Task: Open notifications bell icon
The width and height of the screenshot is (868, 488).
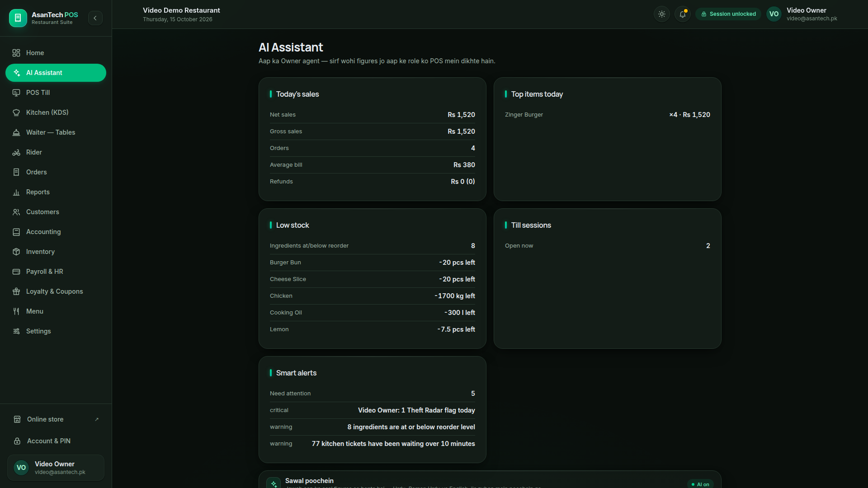Action: (x=683, y=14)
